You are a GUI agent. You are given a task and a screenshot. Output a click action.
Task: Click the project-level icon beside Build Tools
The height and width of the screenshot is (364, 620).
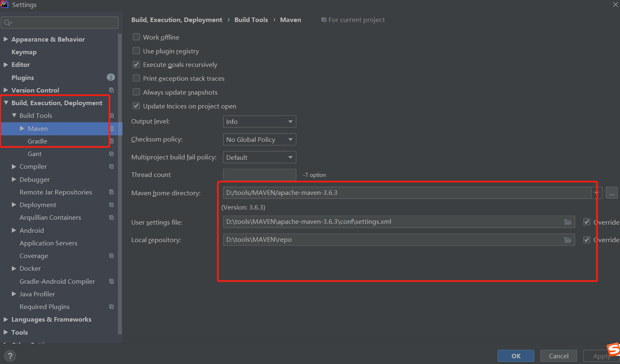pos(112,116)
